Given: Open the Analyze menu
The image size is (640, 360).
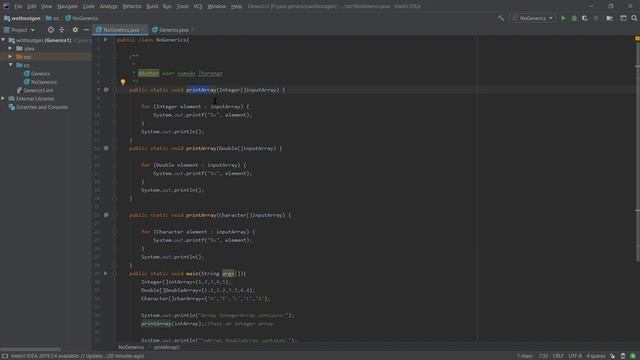Looking at the screenshot, I should click(108, 6).
